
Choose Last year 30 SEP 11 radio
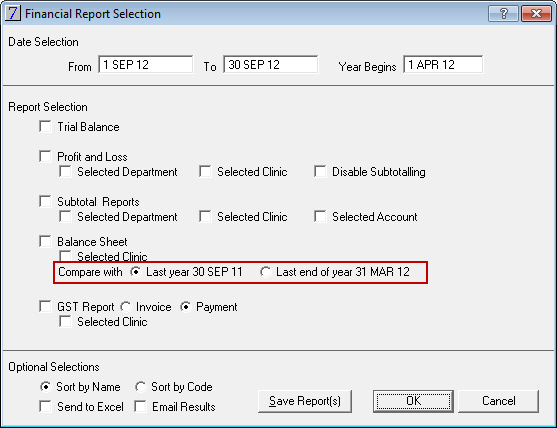[x=135, y=272]
